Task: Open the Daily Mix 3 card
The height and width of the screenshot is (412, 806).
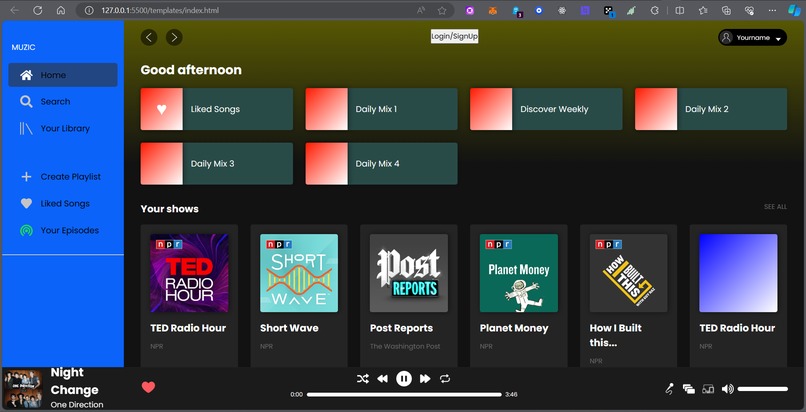Action: pos(217,163)
